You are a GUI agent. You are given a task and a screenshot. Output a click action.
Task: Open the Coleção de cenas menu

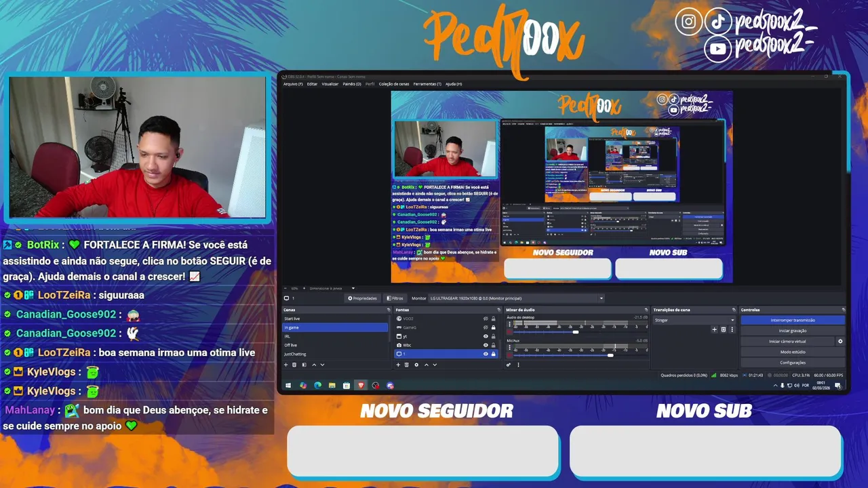tap(394, 84)
